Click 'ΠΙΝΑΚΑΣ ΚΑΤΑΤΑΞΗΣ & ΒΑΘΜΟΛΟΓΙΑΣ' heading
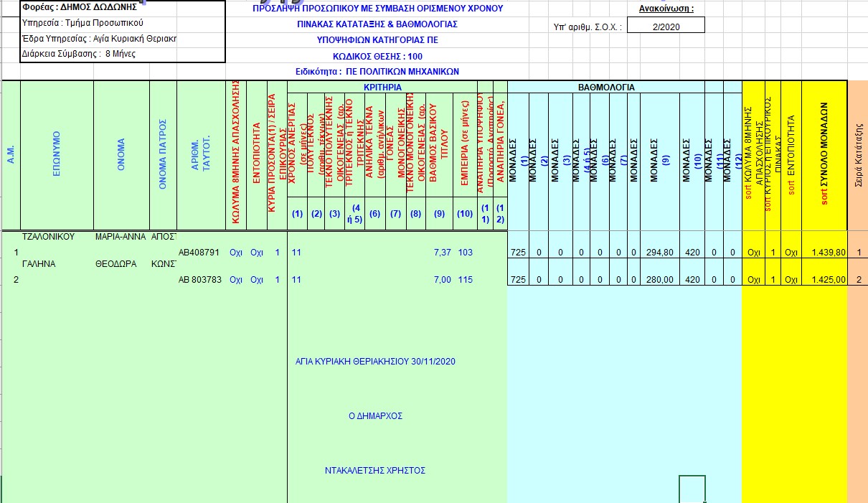 click(377, 24)
